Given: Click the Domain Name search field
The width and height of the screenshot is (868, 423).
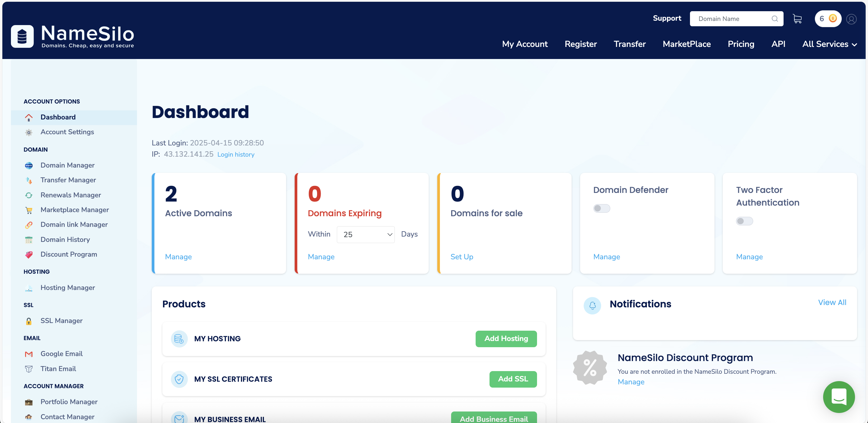Looking at the screenshot, I should 736,19.
